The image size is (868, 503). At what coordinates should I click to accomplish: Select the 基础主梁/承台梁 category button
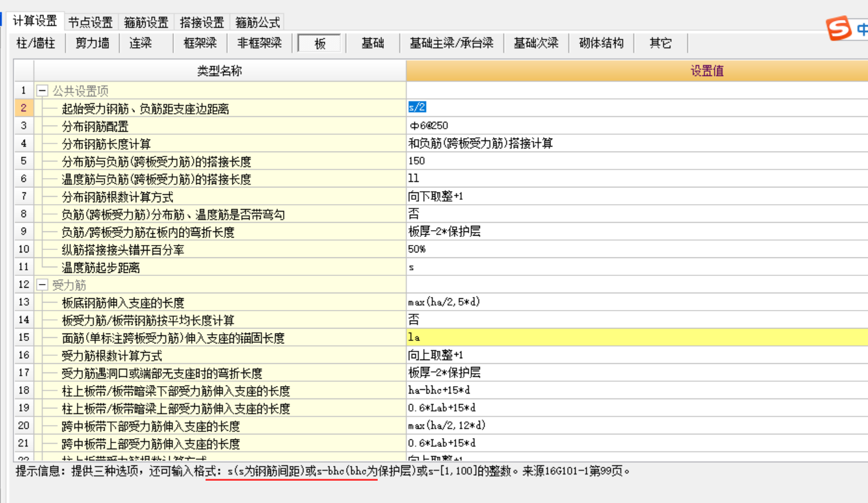point(451,43)
